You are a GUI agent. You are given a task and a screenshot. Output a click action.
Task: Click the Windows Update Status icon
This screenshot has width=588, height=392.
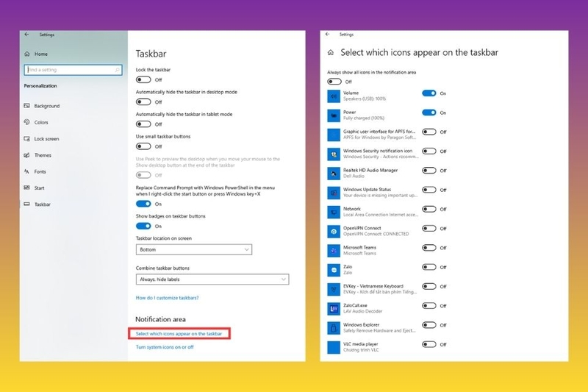click(x=334, y=193)
